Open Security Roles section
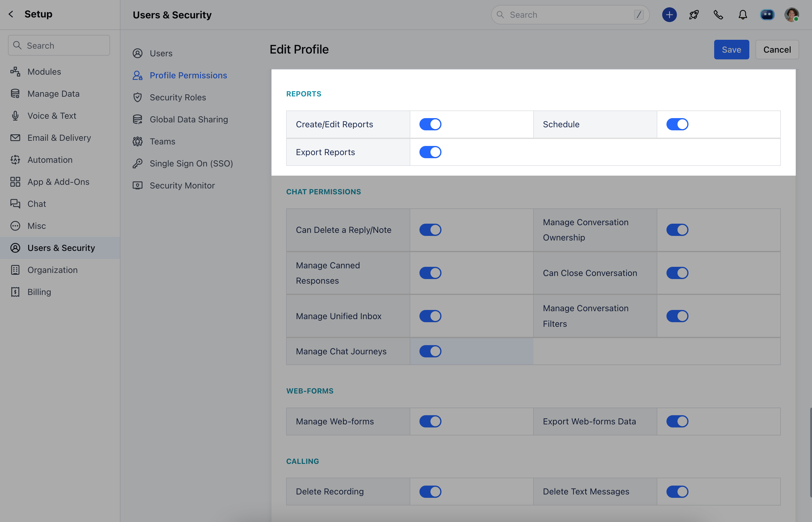812x522 pixels. pyautogui.click(x=178, y=97)
